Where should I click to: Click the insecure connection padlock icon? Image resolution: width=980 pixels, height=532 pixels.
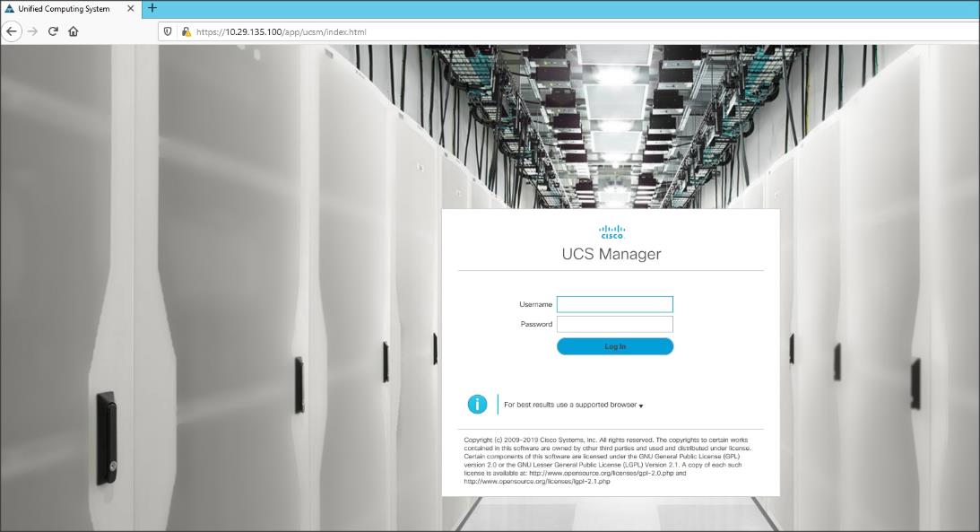click(186, 31)
